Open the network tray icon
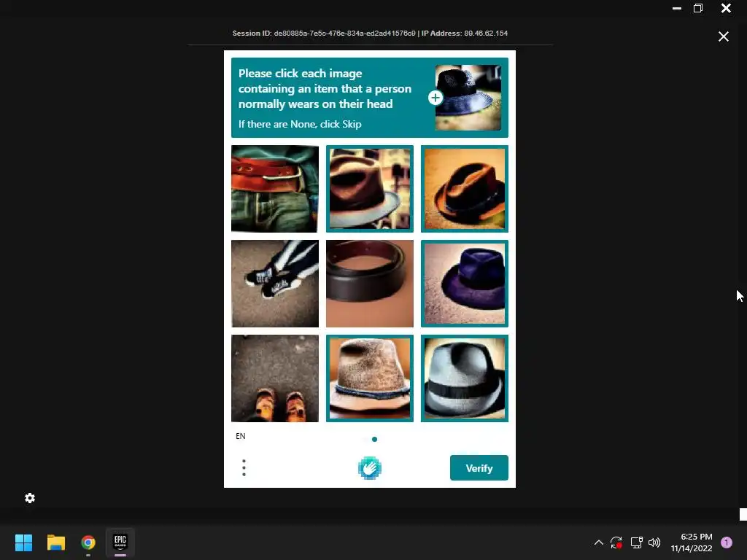Viewport: 747px width, 560px height. [x=636, y=542]
